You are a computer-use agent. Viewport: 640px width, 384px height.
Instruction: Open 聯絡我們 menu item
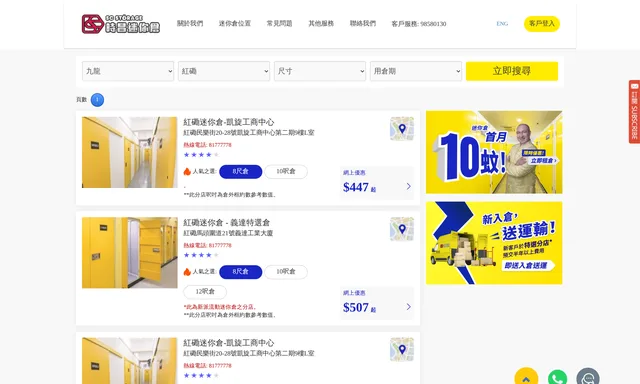[363, 24]
